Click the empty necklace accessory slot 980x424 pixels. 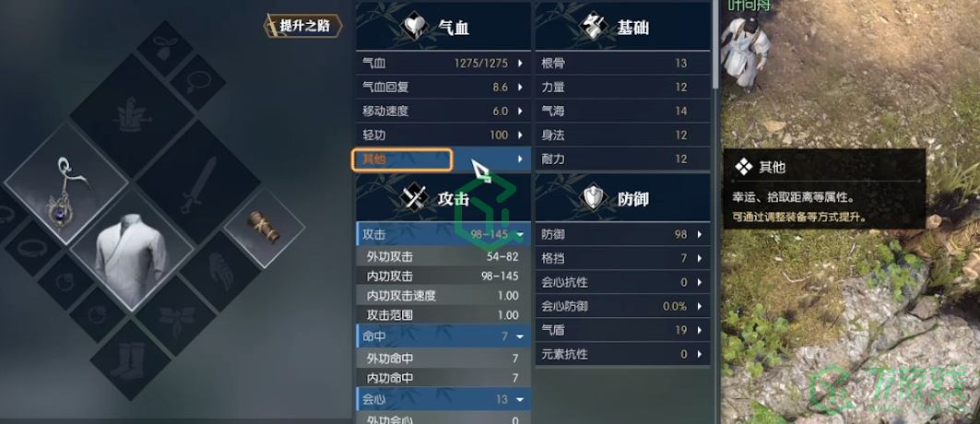point(197,82)
